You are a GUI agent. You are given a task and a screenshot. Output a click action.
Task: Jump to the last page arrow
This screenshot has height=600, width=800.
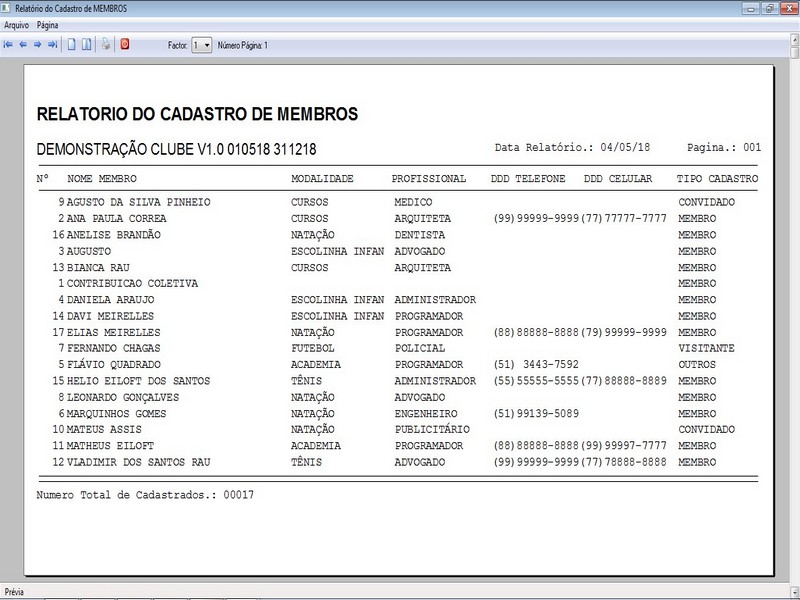point(52,45)
